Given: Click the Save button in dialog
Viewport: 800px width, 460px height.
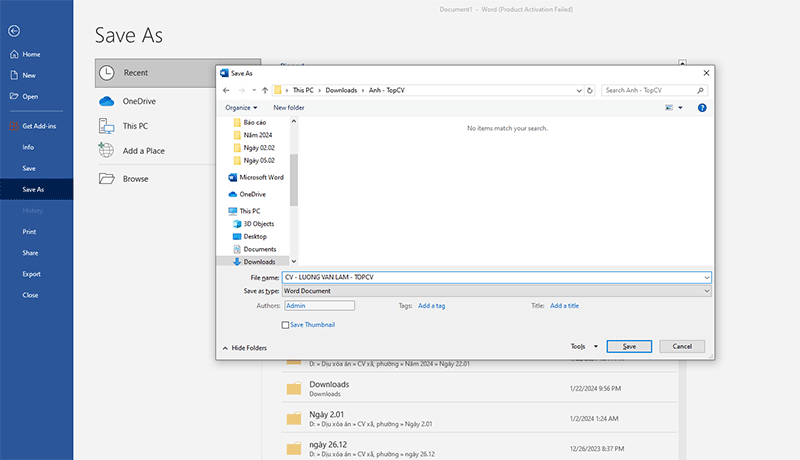Looking at the screenshot, I should point(629,346).
